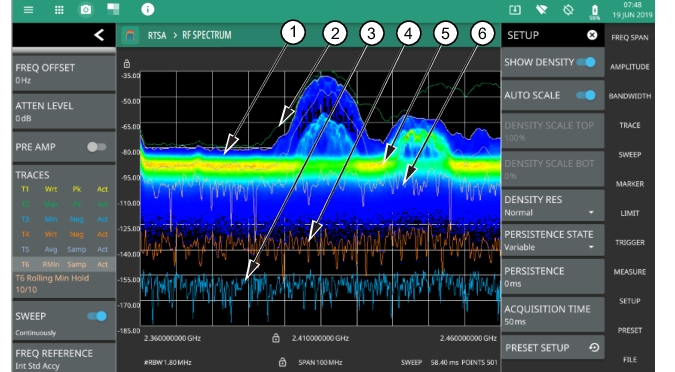Collapse left panel with back chevron
675x372 pixels.
pos(99,35)
